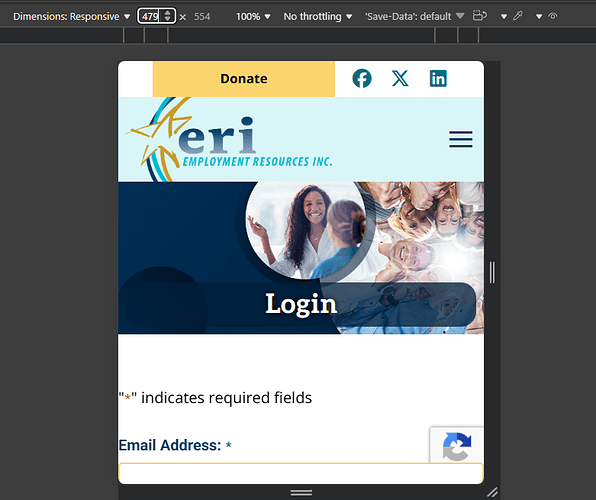
Task: Click the eye vision-emulation icon in the toolbar
Action: (553, 16)
